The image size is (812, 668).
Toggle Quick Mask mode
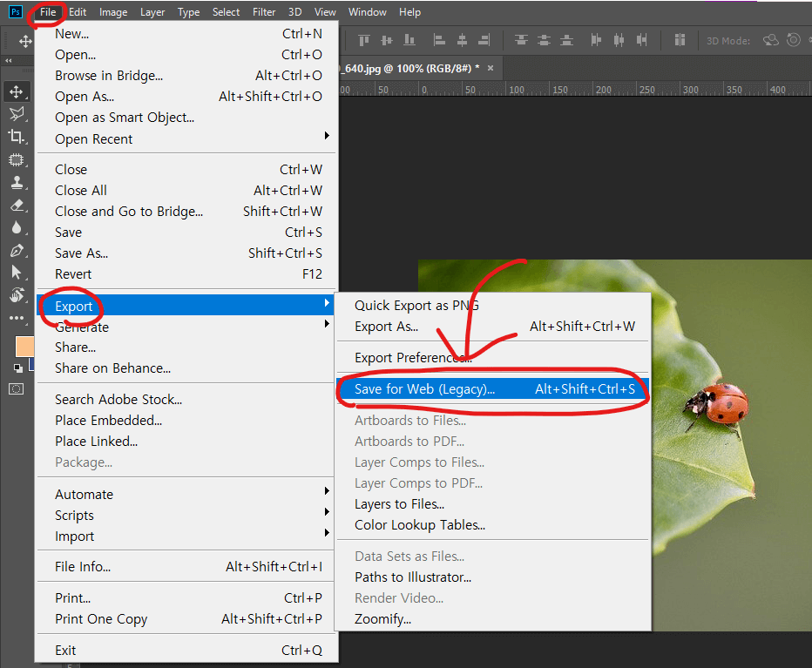click(x=16, y=389)
